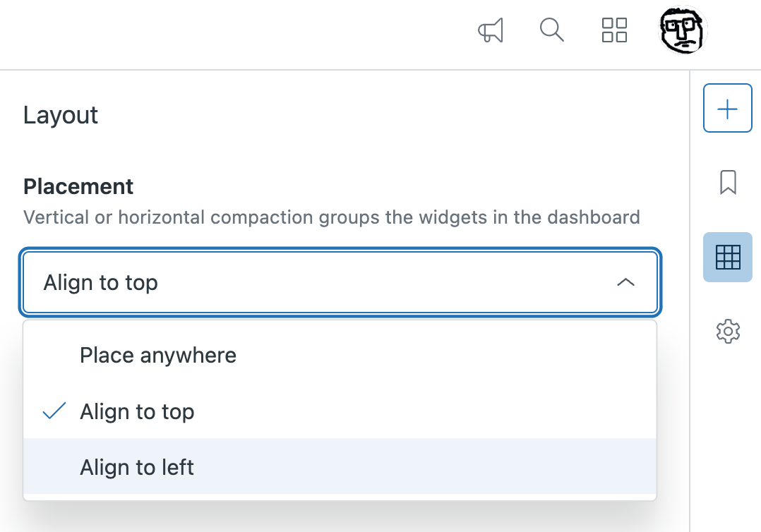This screenshot has width=761, height=532.
Task: Click the apps grid icon near profile
Action: 613,30
